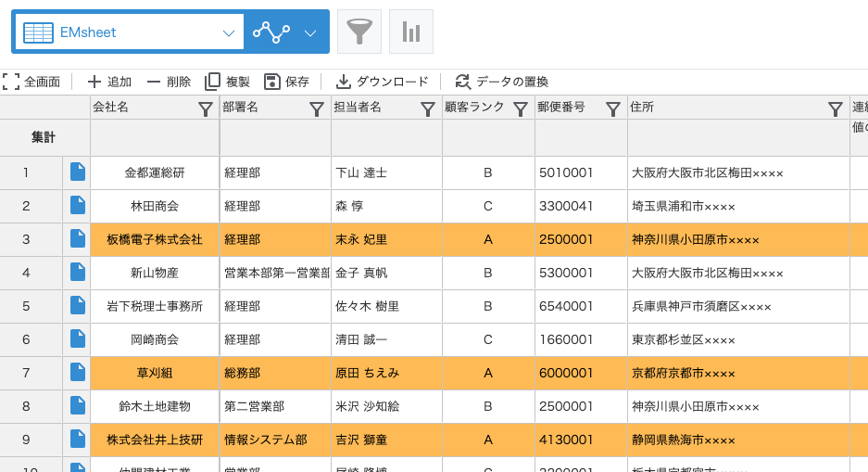Filter the 顧客ランク column
The height and width of the screenshot is (472, 868).
click(521, 109)
